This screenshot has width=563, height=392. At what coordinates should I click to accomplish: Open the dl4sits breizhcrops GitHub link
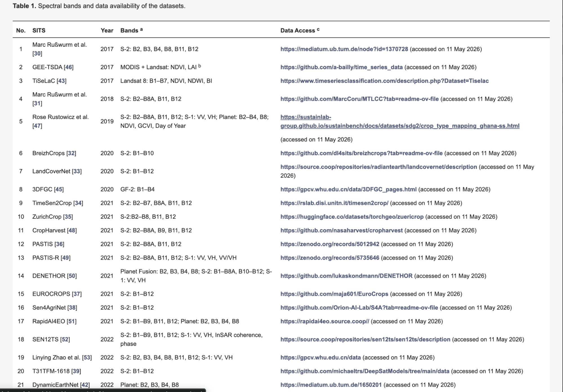point(361,153)
